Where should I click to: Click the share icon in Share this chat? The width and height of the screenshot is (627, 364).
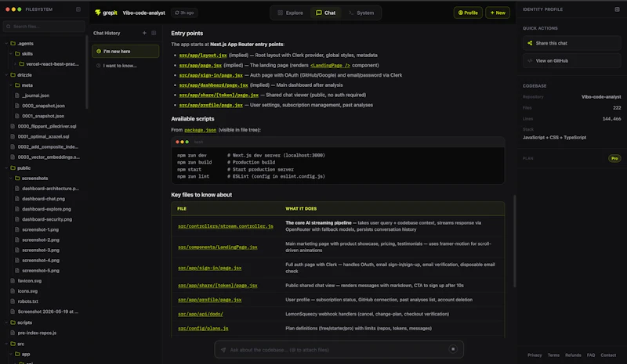pos(530,43)
